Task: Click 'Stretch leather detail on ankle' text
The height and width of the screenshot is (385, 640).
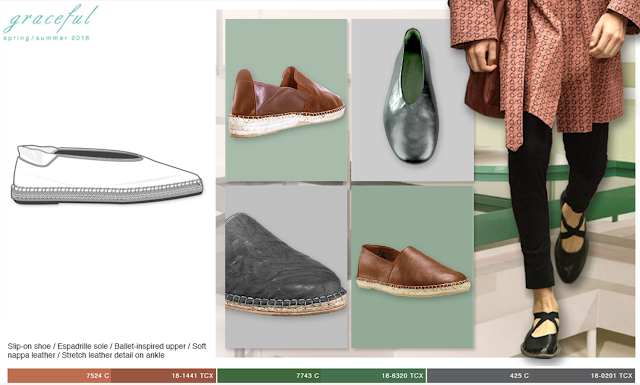Action: (x=113, y=355)
